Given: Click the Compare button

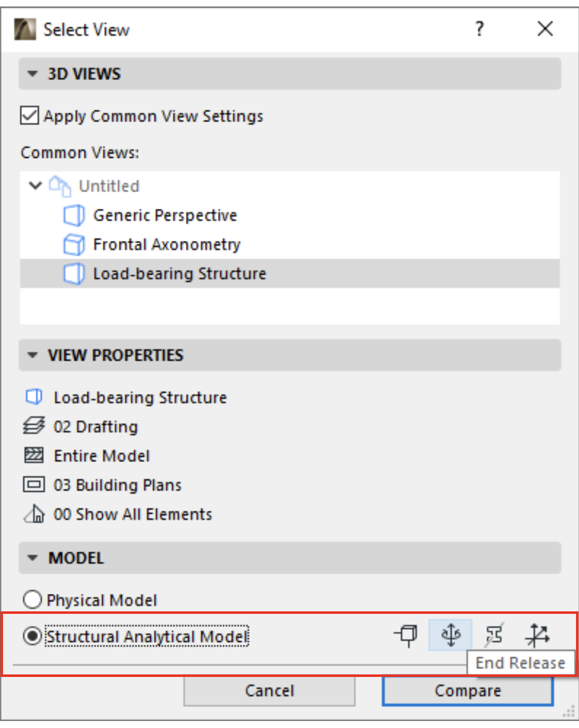Looking at the screenshot, I should pos(468,690).
